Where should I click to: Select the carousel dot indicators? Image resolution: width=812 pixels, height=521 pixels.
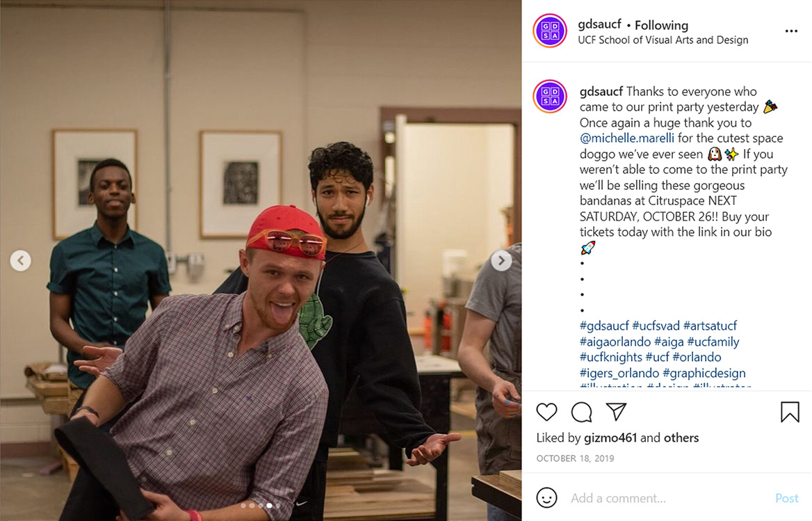click(x=261, y=506)
